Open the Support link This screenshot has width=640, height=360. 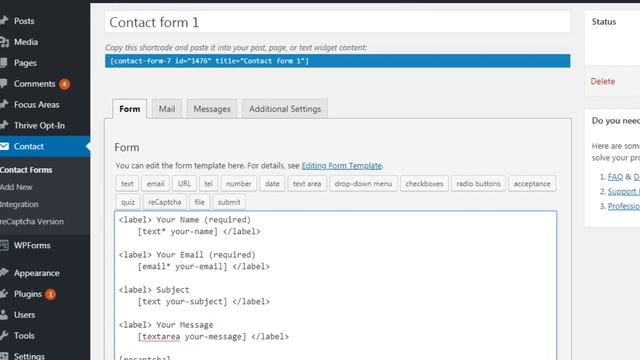623,191
